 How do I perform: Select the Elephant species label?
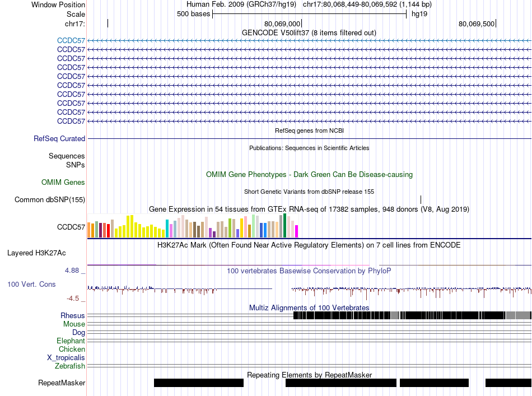pos(71,341)
